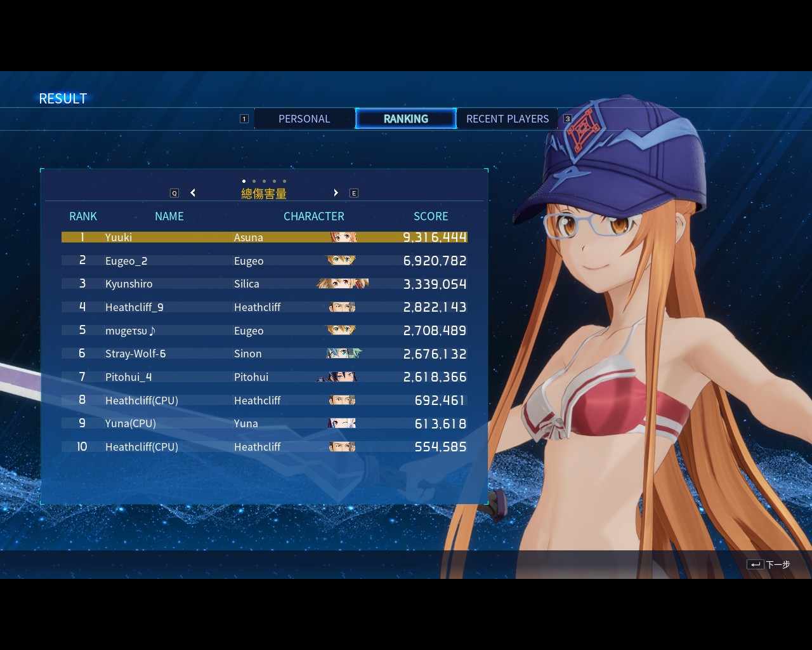
Task: Select player name Kyunshiro
Action: 129,284
